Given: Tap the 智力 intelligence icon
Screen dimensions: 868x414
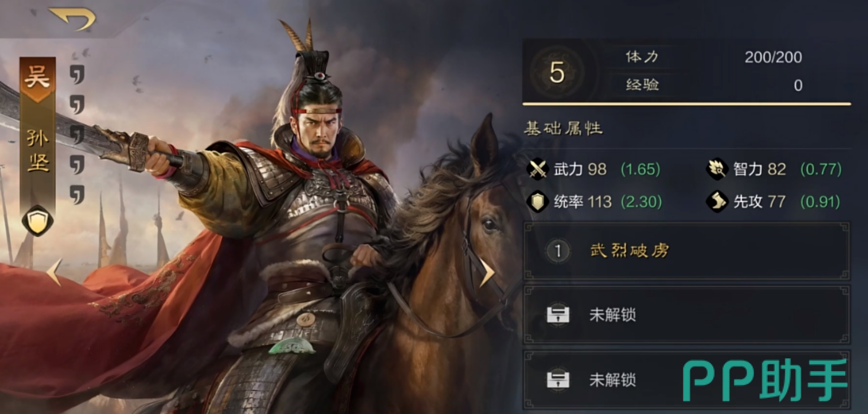Looking at the screenshot, I should [716, 169].
